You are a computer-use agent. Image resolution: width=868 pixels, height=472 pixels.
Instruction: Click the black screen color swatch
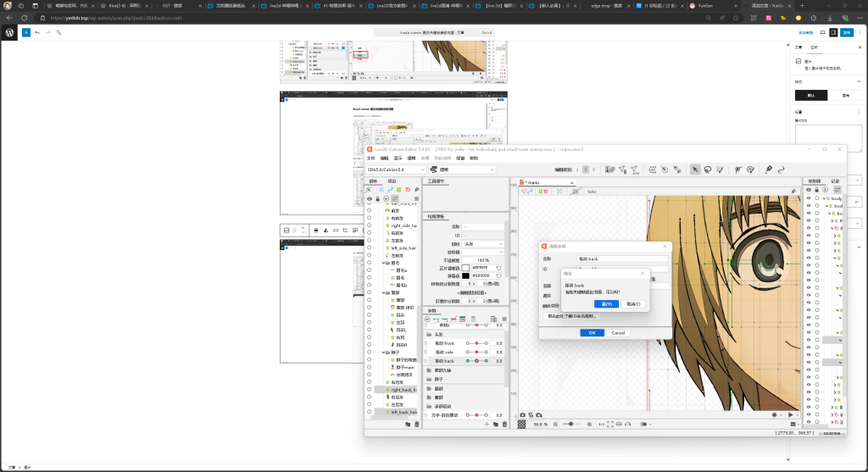pos(465,275)
